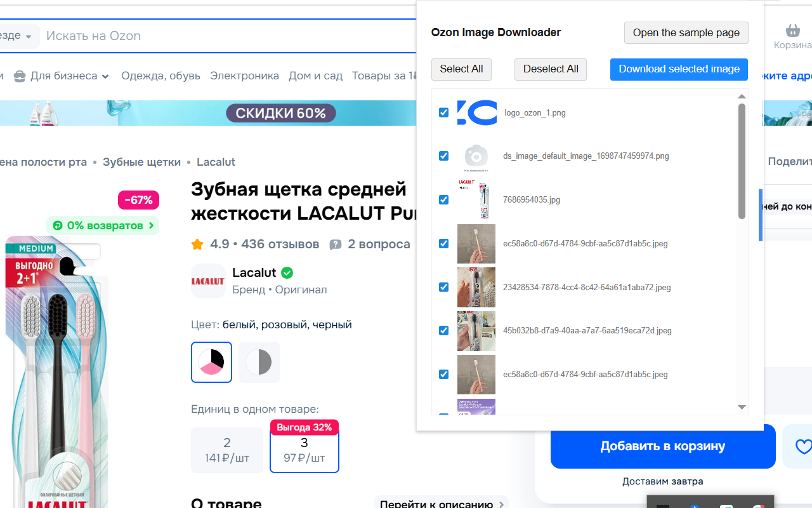812x508 pixels.
Task: Click the up arrow of the image list scrollbar
Action: [742, 97]
